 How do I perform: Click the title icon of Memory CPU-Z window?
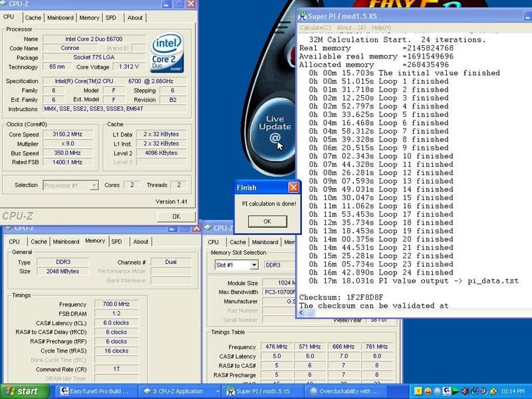[9, 228]
